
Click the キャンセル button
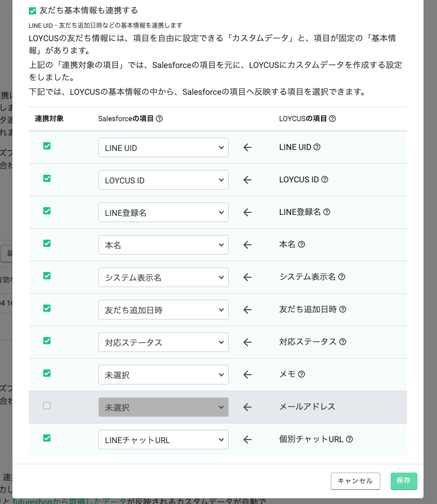(x=356, y=481)
